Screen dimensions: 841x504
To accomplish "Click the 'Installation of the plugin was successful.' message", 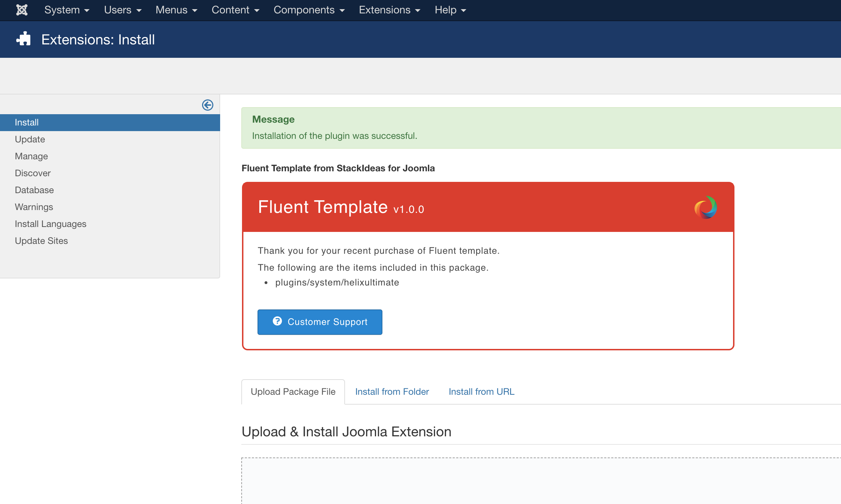I will 334,136.
